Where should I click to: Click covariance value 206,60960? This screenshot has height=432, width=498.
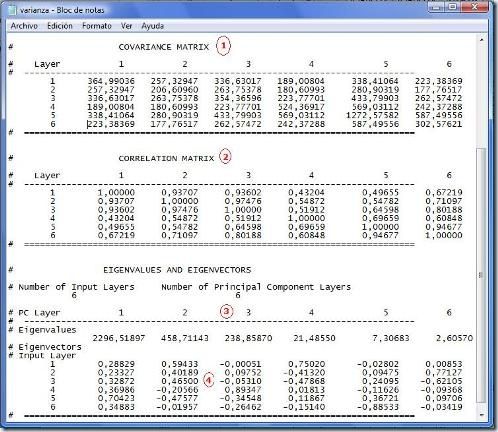174,90
